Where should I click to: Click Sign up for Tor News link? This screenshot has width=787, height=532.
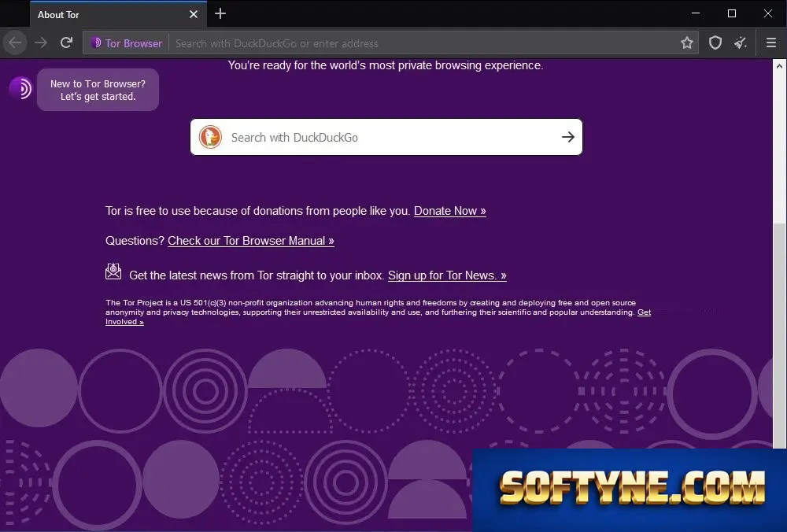click(447, 275)
